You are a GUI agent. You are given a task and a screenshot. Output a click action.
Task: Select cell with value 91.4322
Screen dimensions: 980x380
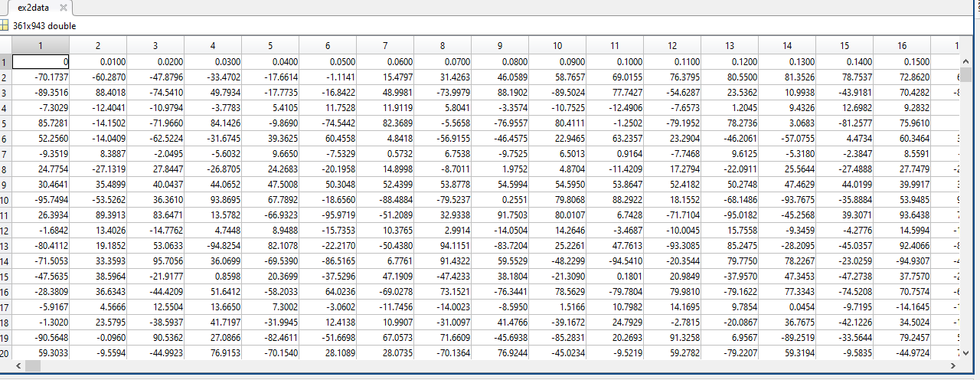(443, 261)
